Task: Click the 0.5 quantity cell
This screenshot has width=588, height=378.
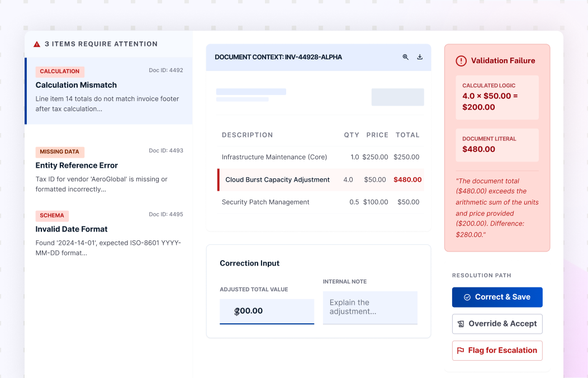Action: [354, 202]
